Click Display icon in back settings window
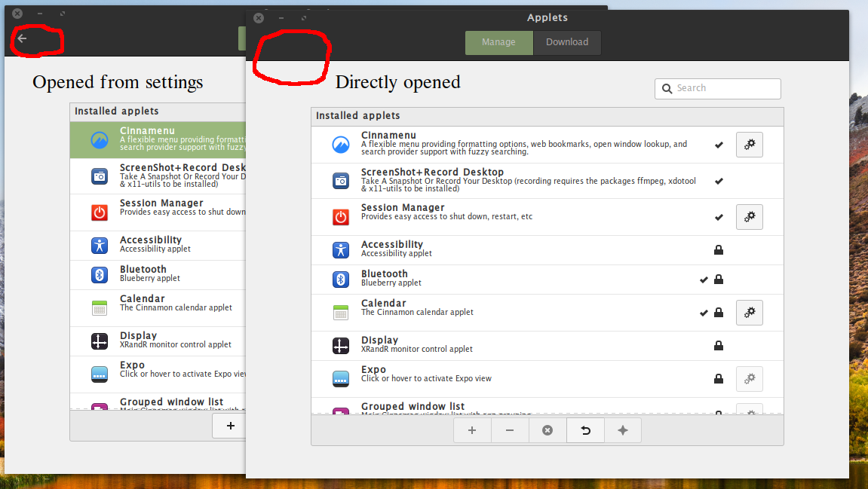Screen dimensions: 868x489 [x=99, y=341]
